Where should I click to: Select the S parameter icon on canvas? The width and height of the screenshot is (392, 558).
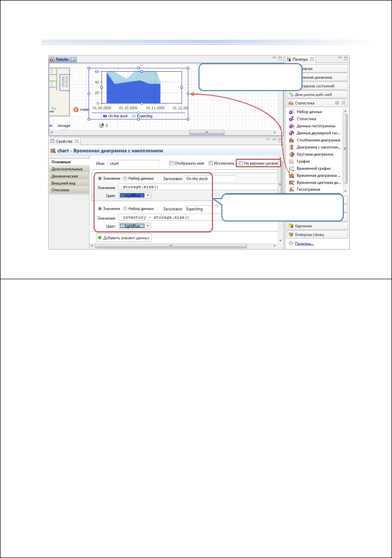tap(101, 125)
